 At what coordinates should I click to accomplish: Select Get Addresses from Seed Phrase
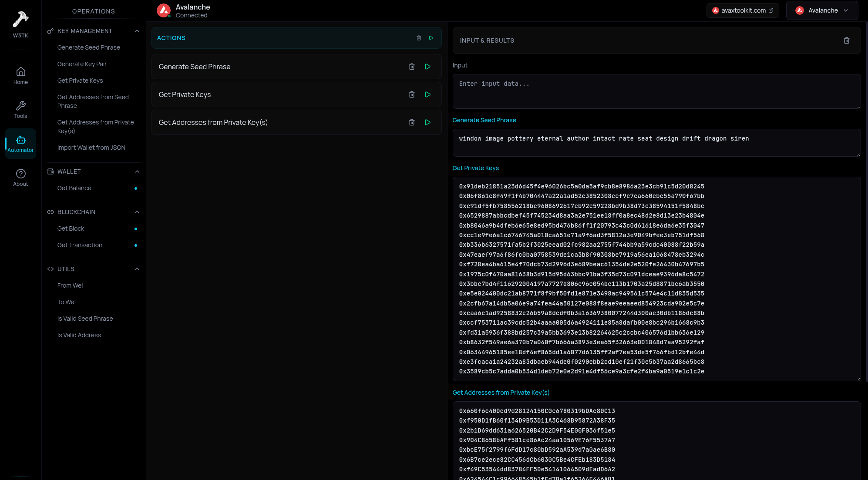pos(93,101)
